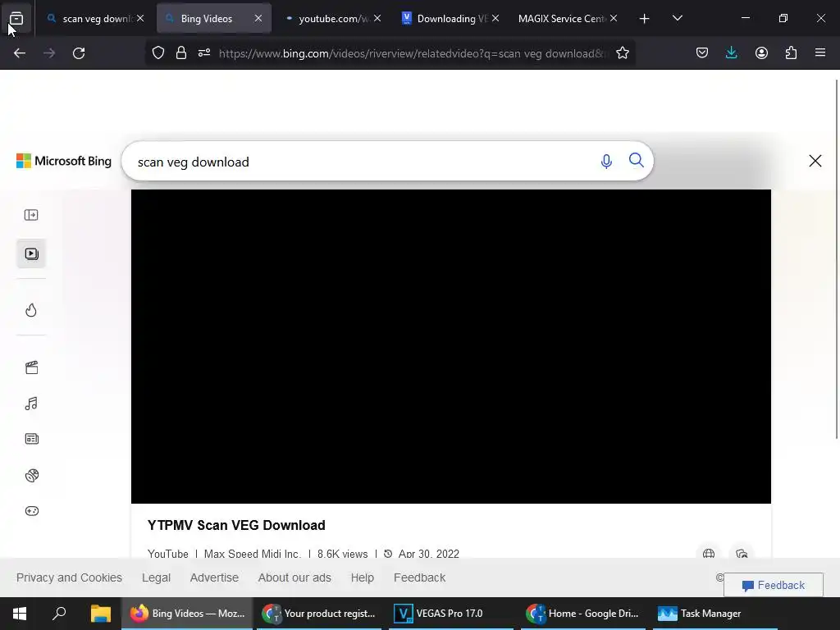This screenshot has height=630, width=840.
Task: Close the Bing video overlay
Action: point(815,161)
